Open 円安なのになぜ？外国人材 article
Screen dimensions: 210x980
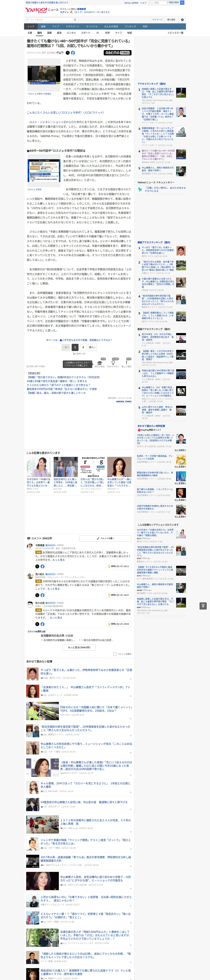tap(96, 709)
